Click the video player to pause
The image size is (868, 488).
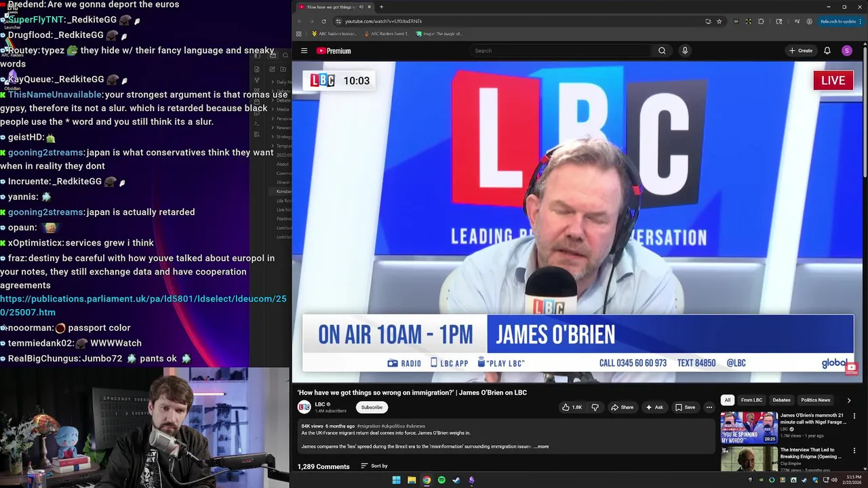point(577,222)
